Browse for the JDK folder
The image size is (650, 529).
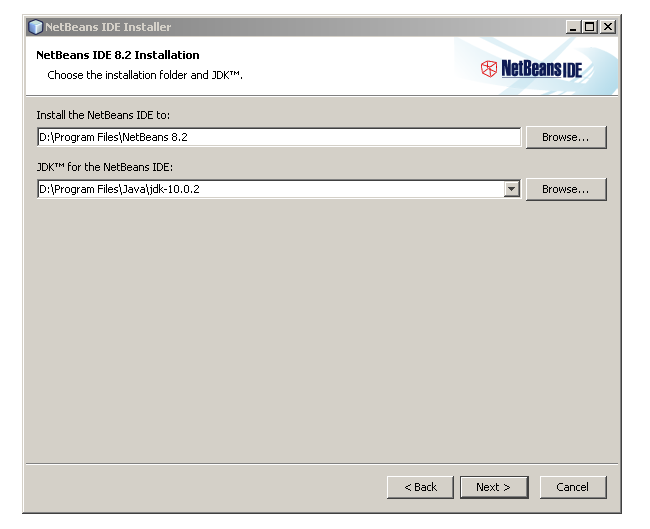(566, 189)
